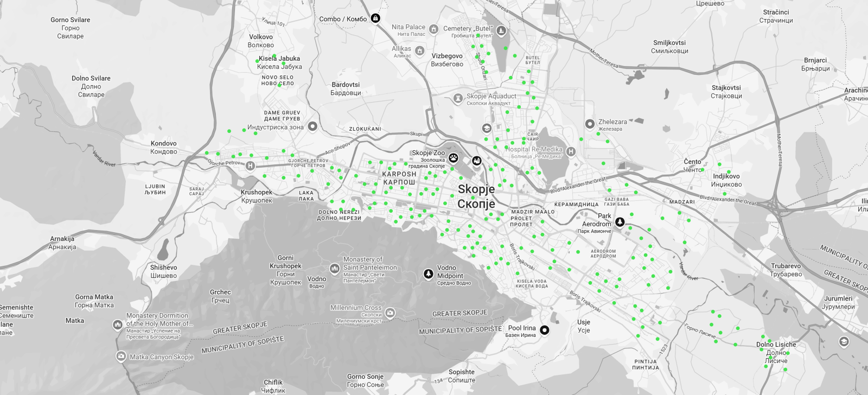Select the Monastery of Saint Panteleimon icon
This screenshot has height=395, width=868.
click(335, 268)
